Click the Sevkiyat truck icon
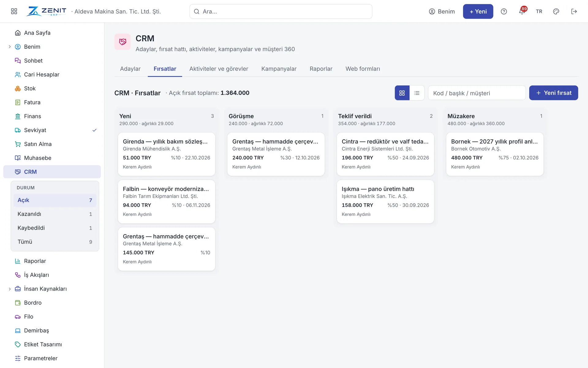 click(18, 130)
